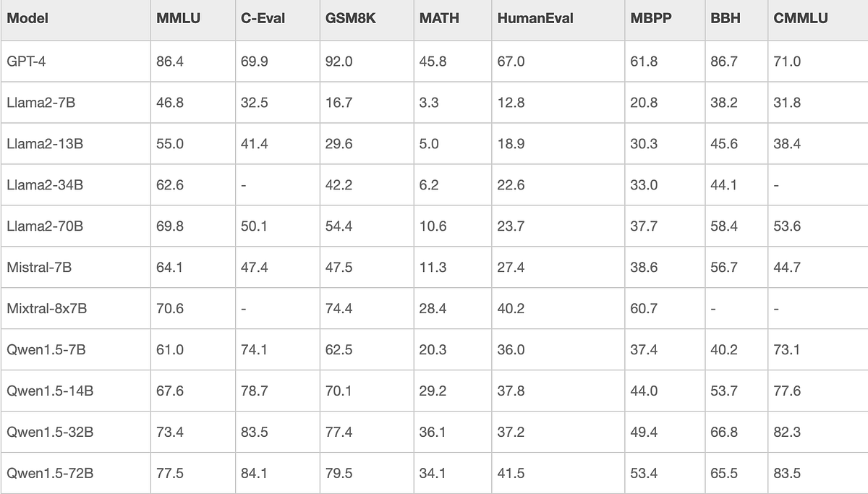Select the Mistral-7B row label
Screen dimensions: 868x494
click(x=39, y=268)
